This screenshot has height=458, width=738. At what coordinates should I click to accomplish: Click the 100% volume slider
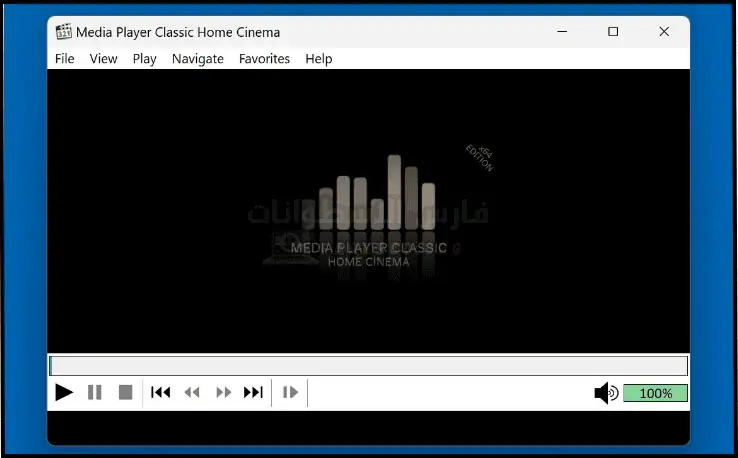click(x=655, y=393)
